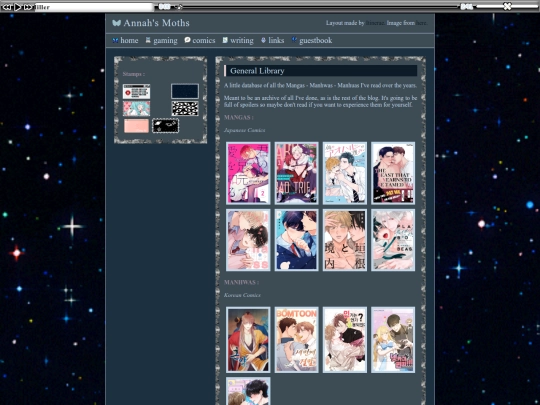Click the comics speech-bubble icon
This screenshot has width=540, height=405.
pos(187,40)
